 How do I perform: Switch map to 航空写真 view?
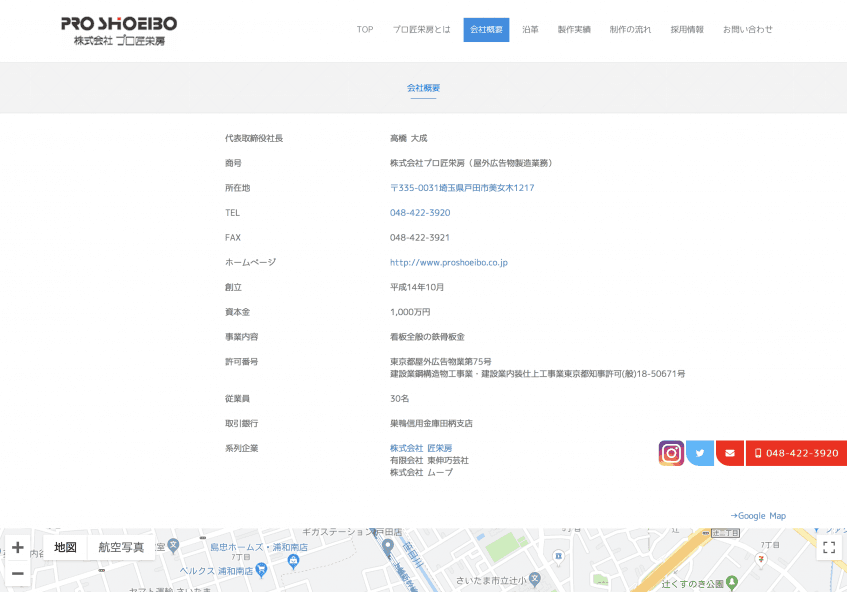point(121,547)
